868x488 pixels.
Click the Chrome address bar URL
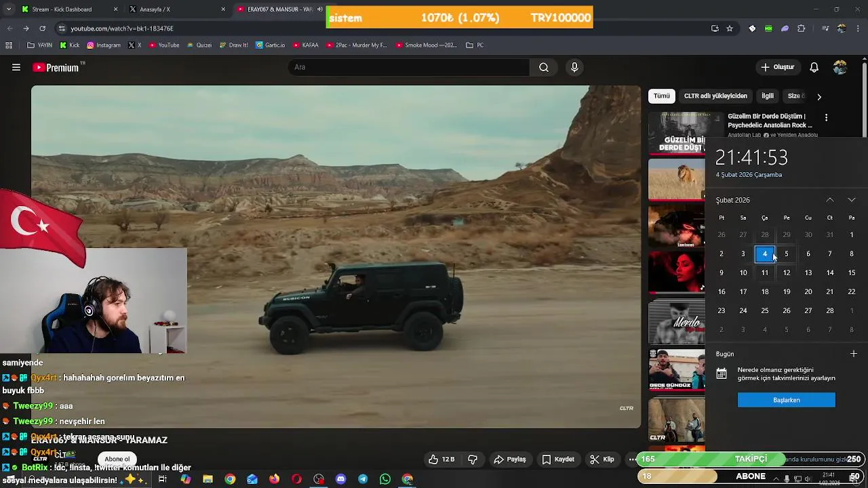tap(122, 28)
